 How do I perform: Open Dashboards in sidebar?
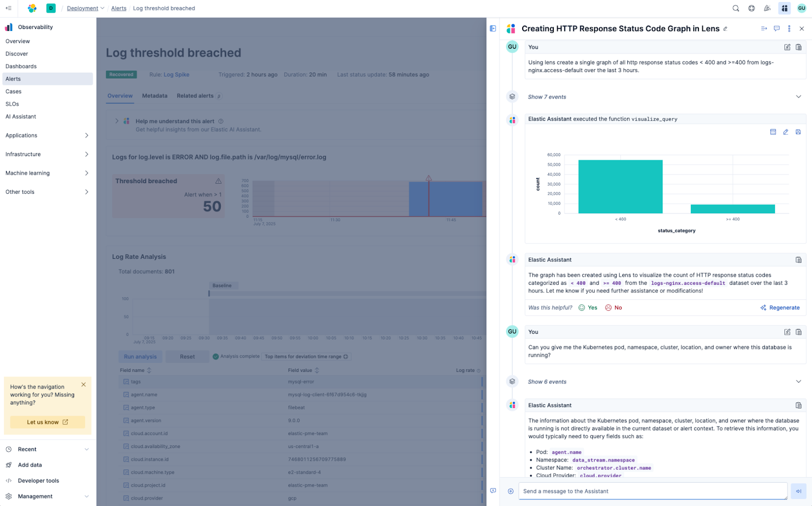(21, 66)
